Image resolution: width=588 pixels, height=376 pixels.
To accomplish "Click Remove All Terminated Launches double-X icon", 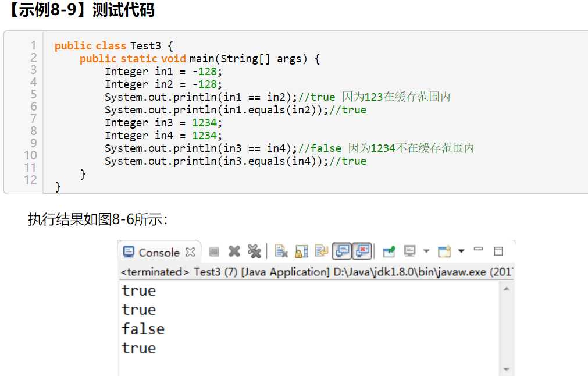I will tap(254, 251).
